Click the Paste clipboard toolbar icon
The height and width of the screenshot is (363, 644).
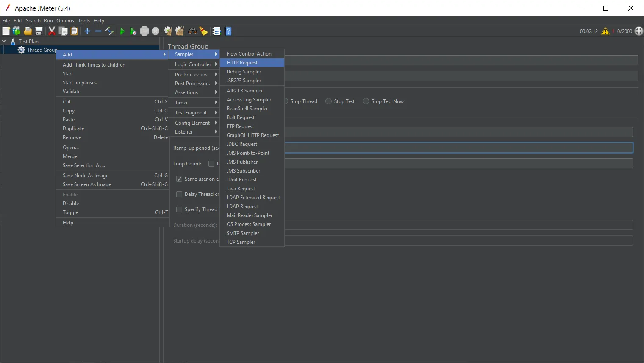click(x=74, y=31)
